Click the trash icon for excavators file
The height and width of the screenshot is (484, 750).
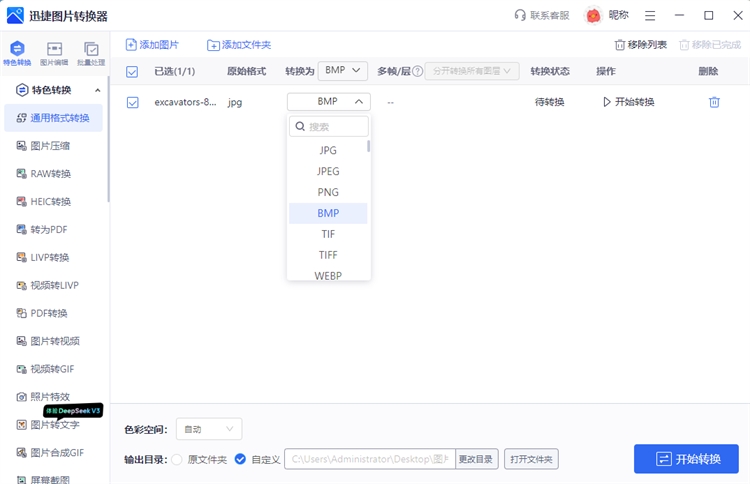(x=714, y=102)
